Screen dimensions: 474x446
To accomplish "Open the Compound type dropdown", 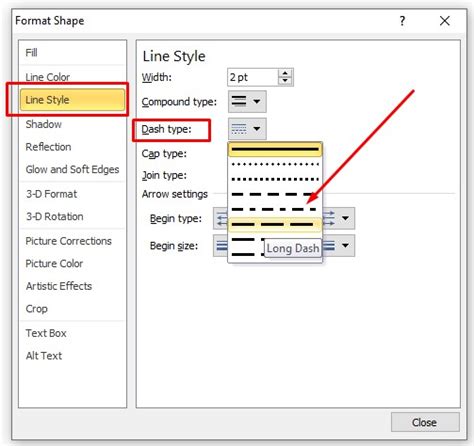I will 247,101.
